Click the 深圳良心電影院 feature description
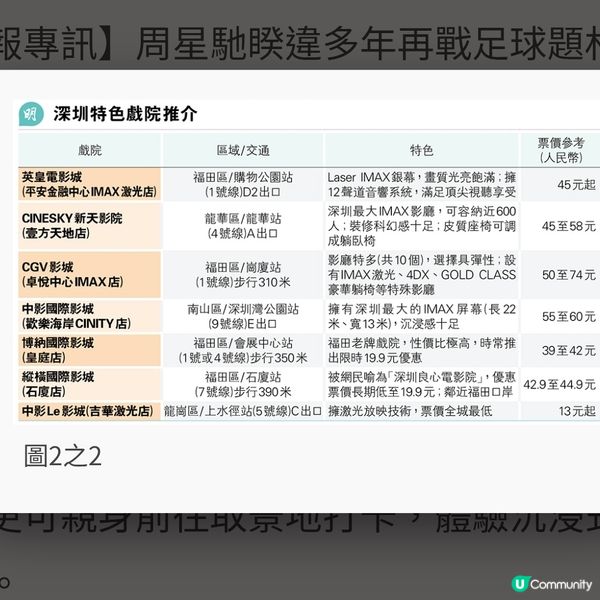 click(x=421, y=384)
